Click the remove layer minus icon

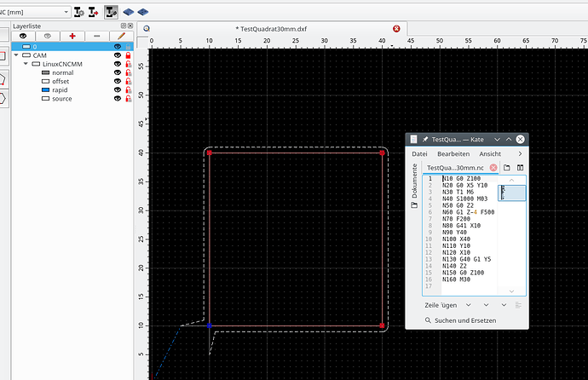click(x=96, y=37)
